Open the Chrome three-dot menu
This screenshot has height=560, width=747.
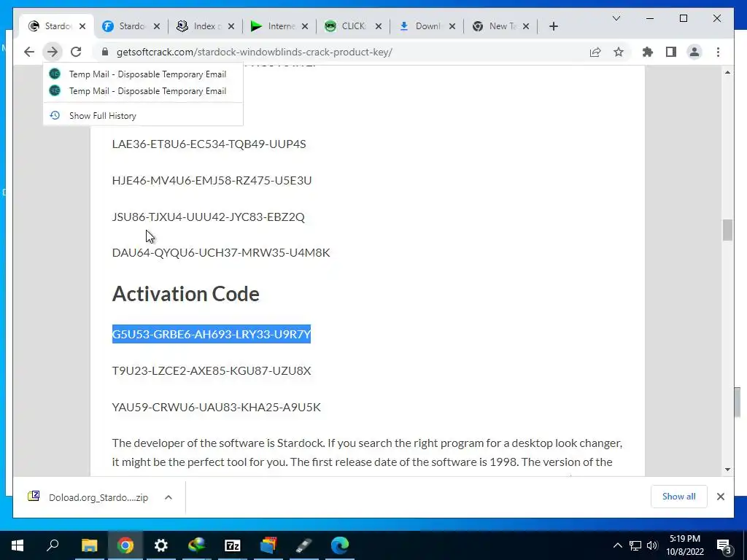click(x=718, y=52)
